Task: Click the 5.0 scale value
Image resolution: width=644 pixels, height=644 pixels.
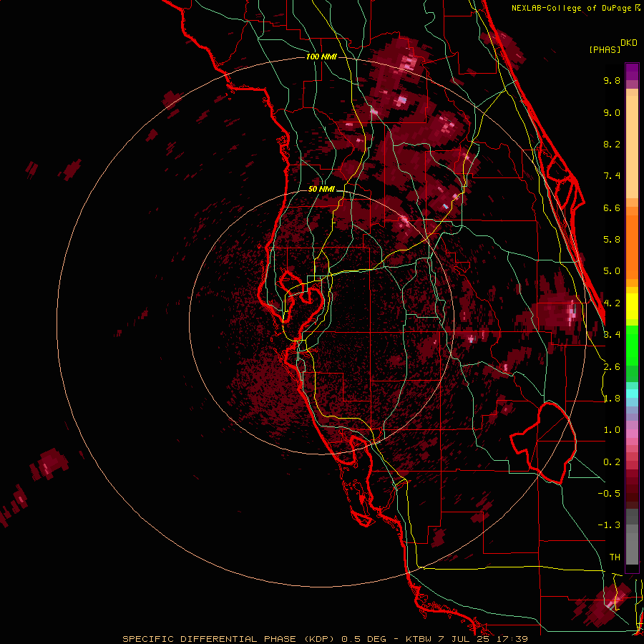Action: 612,271
